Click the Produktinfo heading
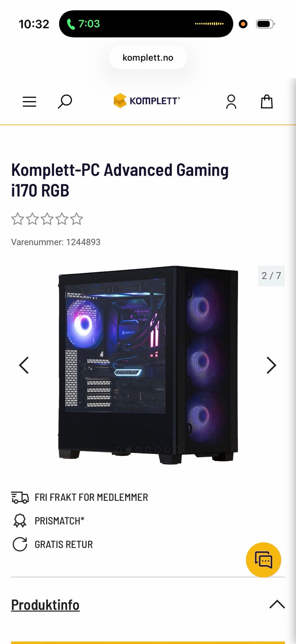Viewport: 296px width, 644px height. click(x=45, y=605)
